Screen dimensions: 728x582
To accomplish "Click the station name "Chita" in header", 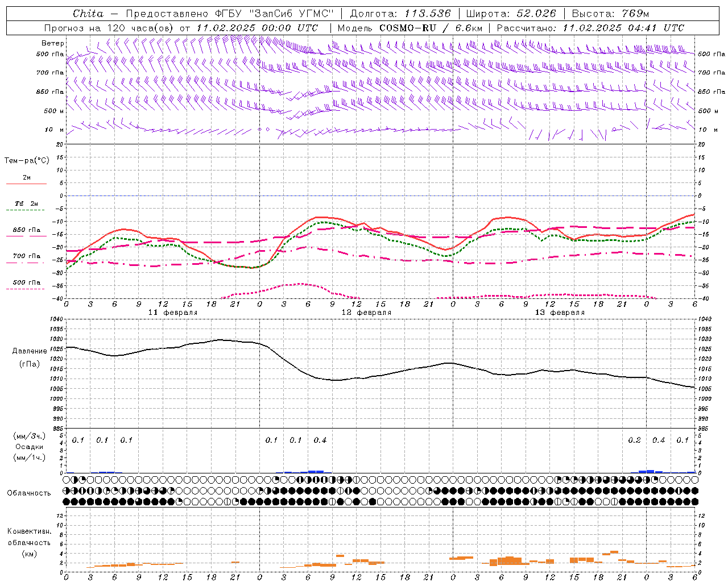I will (88, 14).
